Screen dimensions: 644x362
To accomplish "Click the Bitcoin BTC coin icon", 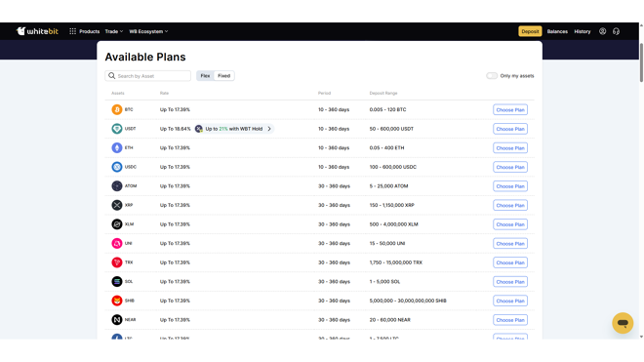I will point(117,109).
